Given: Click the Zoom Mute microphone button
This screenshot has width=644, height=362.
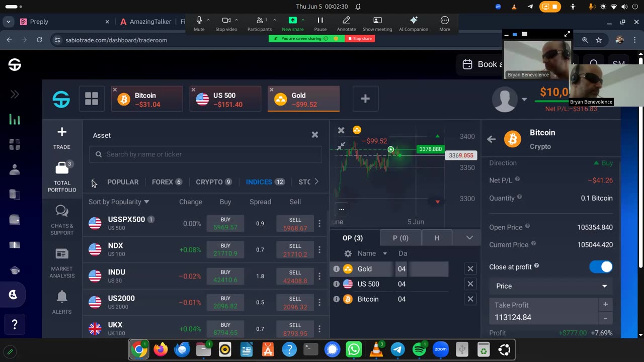Looking at the screenshot, I should [x=199, y=23].
